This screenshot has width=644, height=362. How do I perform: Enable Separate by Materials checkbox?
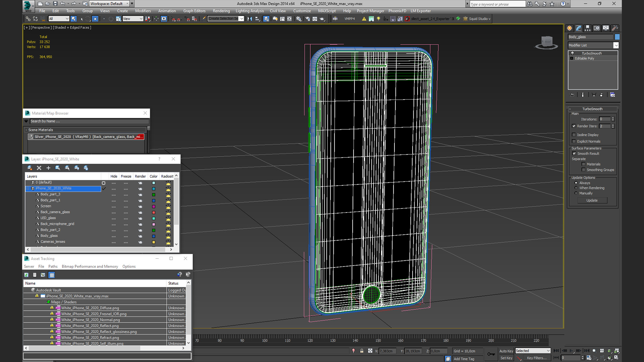click(584, 164)
